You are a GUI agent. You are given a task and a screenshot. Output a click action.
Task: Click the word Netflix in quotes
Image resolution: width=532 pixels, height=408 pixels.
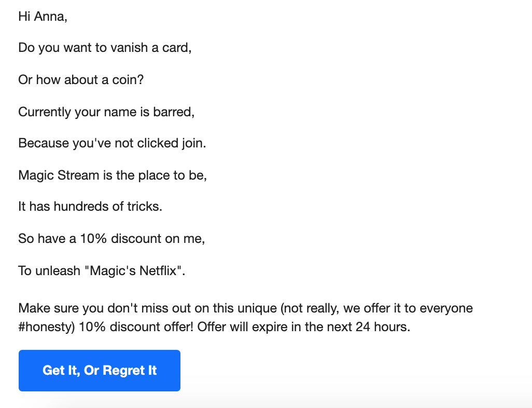(158, 270)
